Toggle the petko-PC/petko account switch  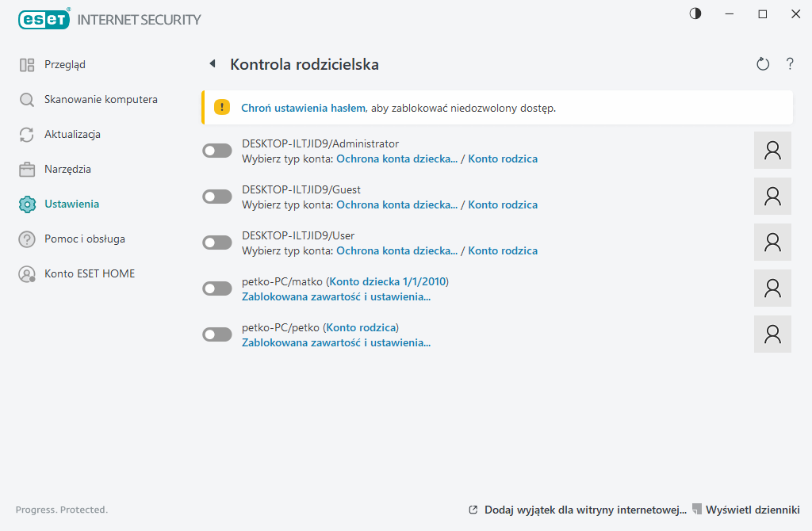(216, 334)
